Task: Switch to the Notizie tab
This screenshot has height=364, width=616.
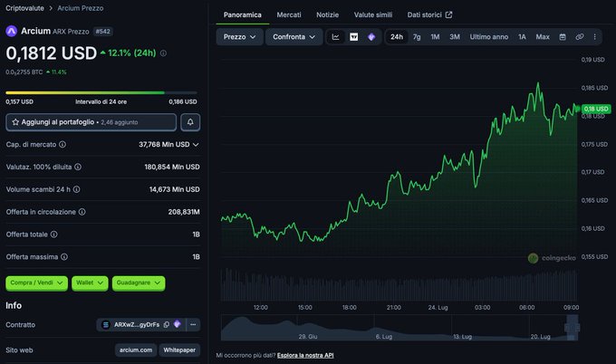Action: pyautogui.click(x=327, y=14)
